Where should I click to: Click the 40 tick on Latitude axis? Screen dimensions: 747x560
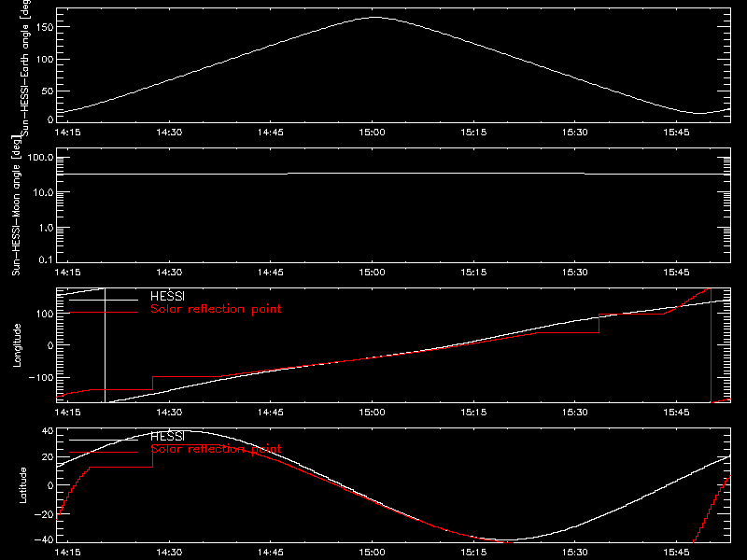tap(48, 431)
